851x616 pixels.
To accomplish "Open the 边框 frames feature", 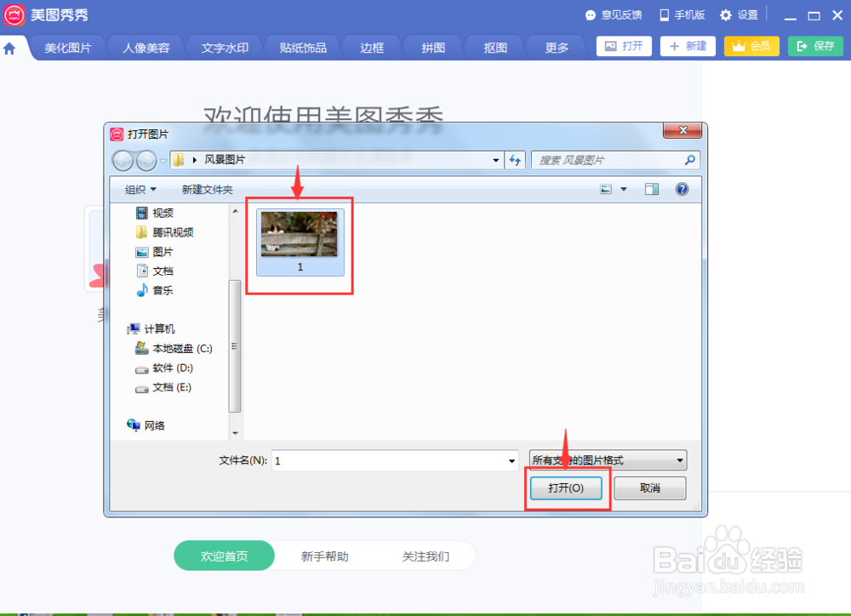I will 371,48.
